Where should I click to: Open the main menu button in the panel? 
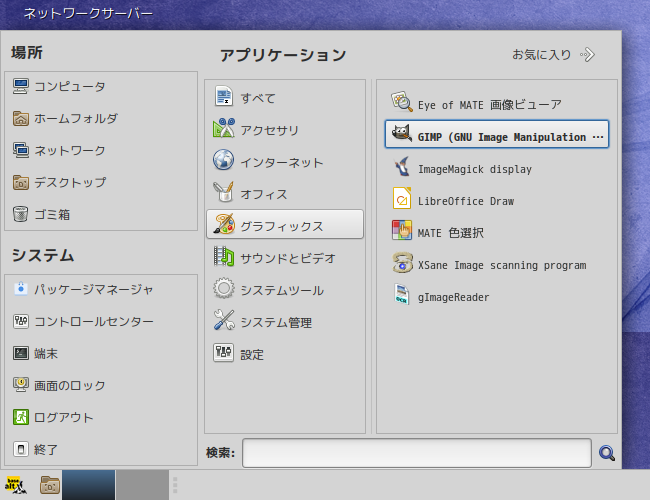pos(16,485)
